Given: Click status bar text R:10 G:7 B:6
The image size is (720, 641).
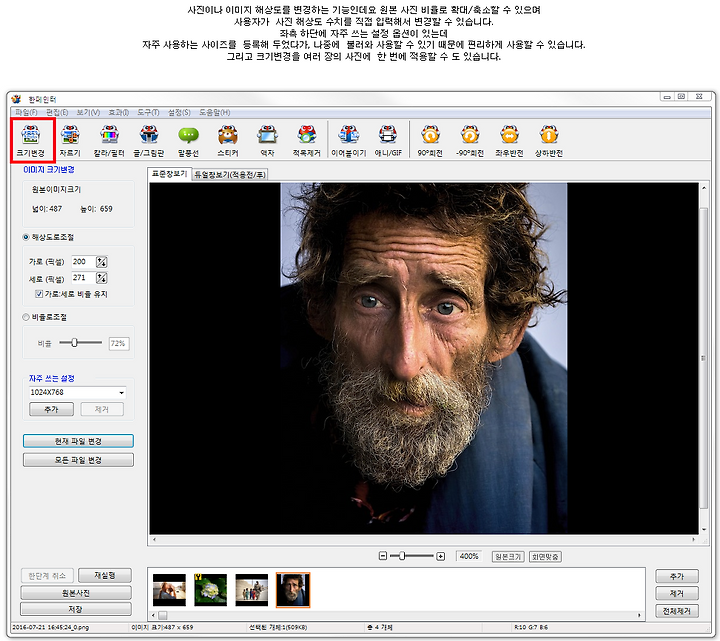Looking at the screenshot, I should (x=531, y=627).
